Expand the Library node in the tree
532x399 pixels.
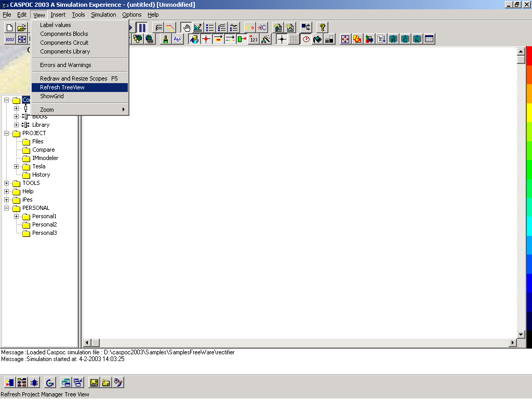(x=16, y=125)
